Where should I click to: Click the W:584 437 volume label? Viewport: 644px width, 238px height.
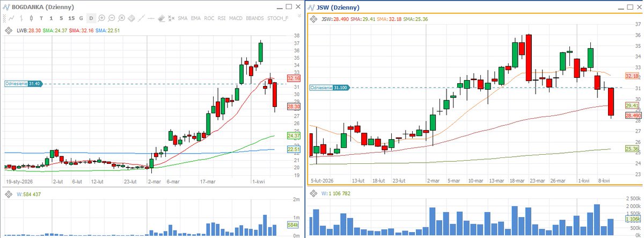coord(30,195)
